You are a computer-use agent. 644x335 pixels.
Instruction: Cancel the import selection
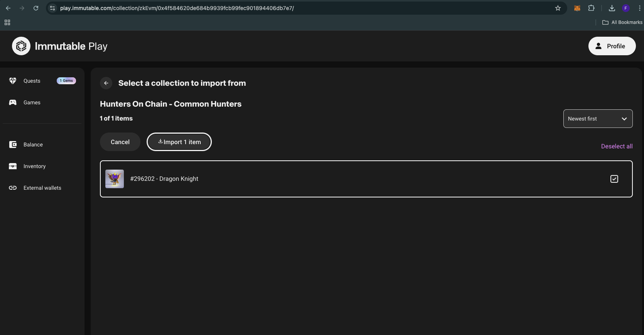click(x=120, y=142)
